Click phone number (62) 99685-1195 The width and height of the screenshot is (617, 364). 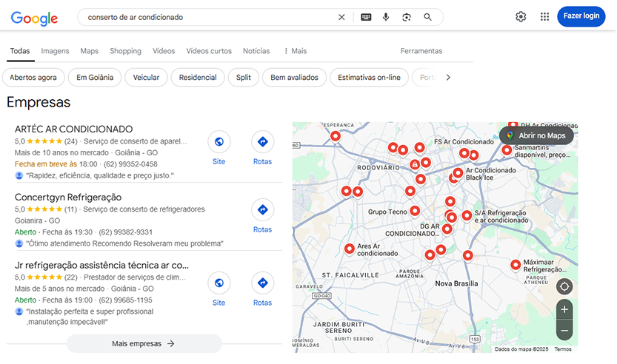click(125, 300)
